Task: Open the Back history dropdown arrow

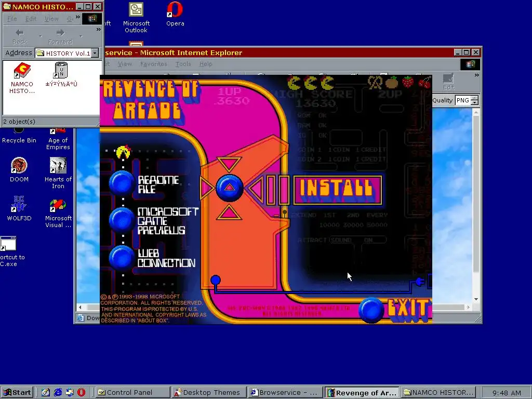Action: coord(41,36)
